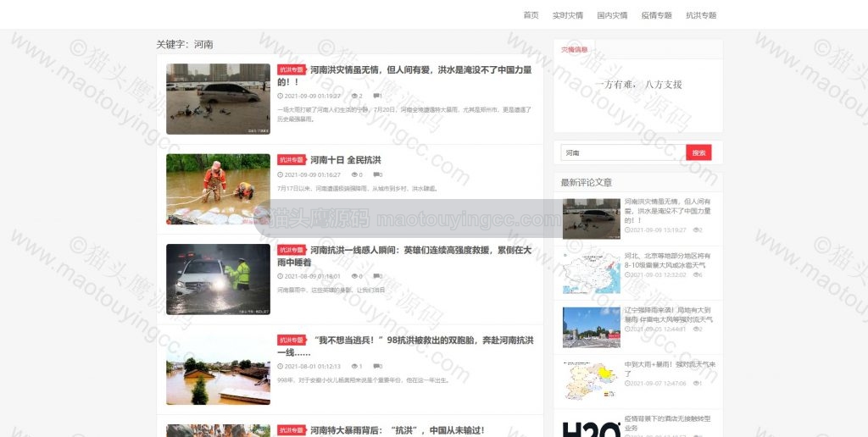Open sidebar article 河南洪灾虽无情，但人间有爱
This screenshot has width=868, height=437.
tap(668, 211)
